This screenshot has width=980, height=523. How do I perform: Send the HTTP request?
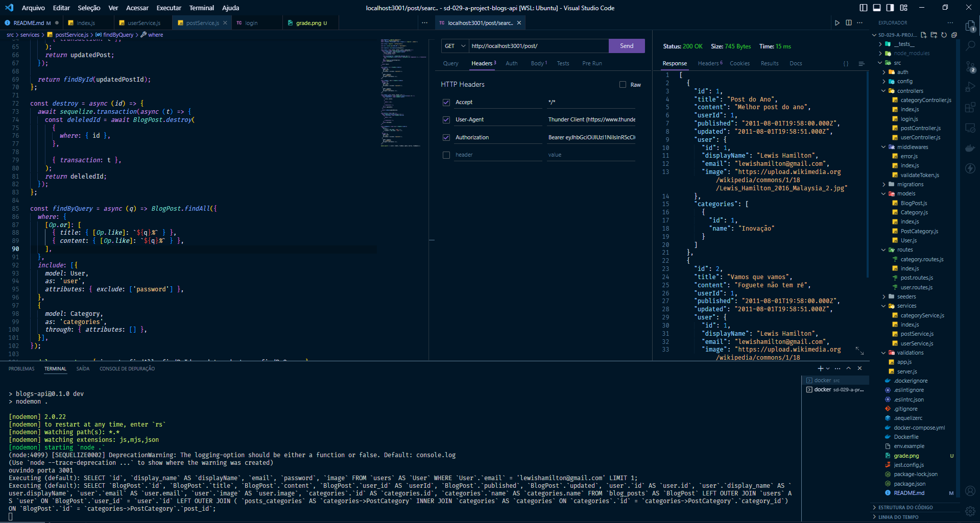point(627,46)
